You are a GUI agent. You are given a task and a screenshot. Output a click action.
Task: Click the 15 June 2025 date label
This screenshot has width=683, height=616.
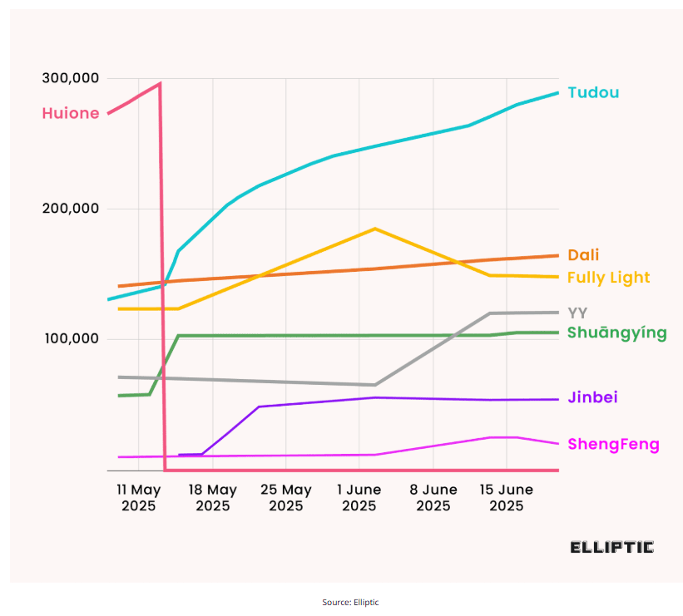507,498
